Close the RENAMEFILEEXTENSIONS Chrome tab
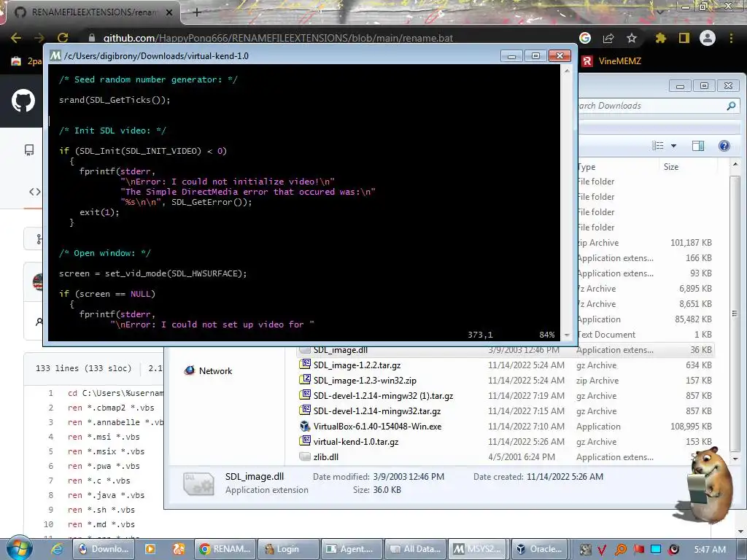Image resolution: width=747 pixels, height=560 pixels. click(x=169, y=12)
